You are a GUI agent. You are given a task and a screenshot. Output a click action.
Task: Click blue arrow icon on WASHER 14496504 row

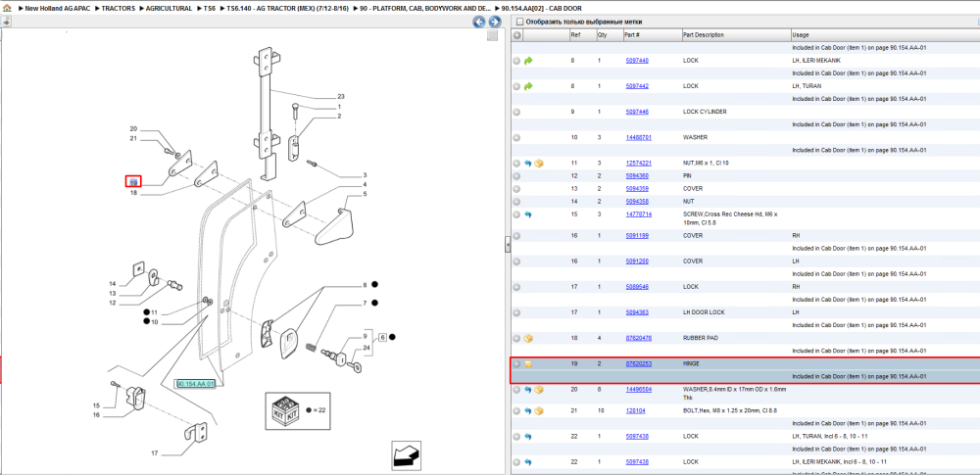pyautogui.click(x=527, y=390)
